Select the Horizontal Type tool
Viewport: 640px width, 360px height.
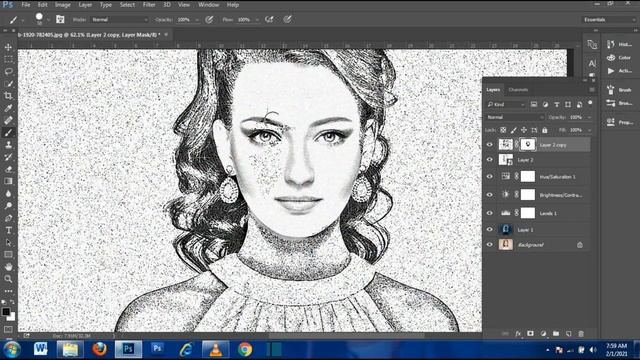8,230
